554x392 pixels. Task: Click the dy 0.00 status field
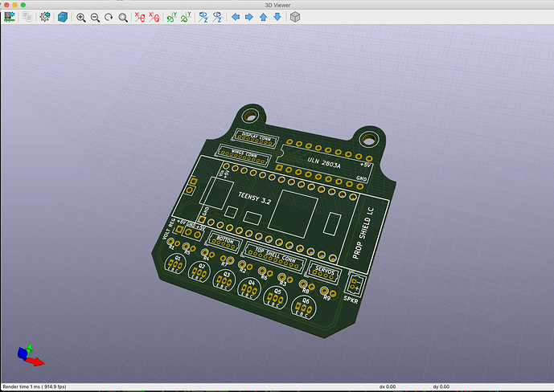441,386
